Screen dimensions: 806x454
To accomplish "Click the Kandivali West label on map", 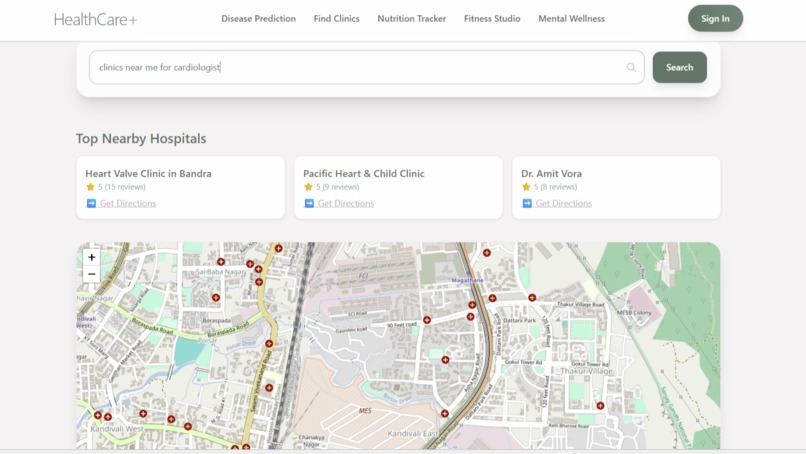I will coord(117,429).
